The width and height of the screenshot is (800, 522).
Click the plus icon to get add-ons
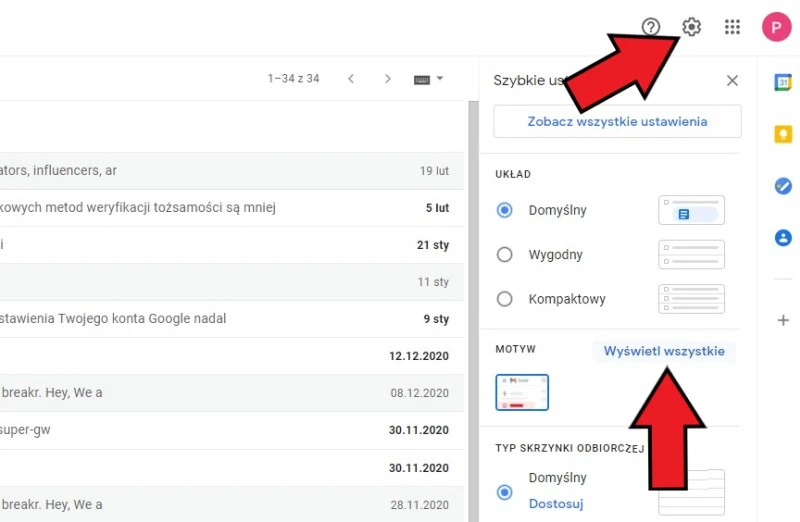783,320
